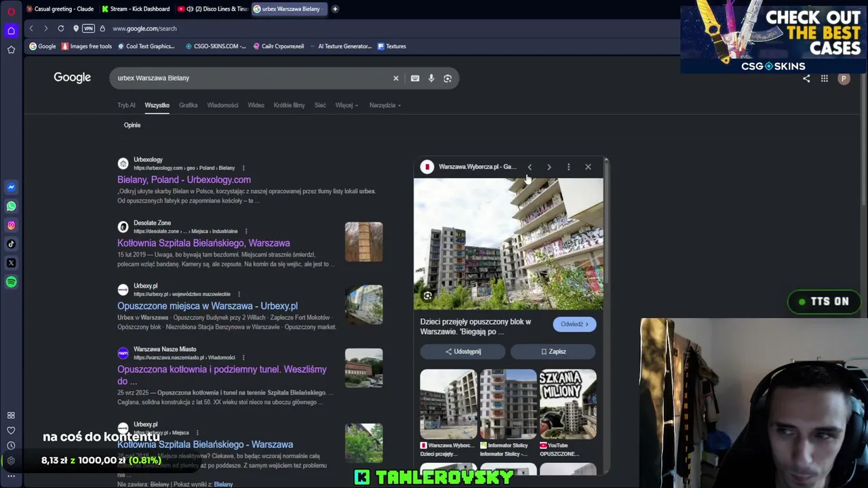Switch to the Stream - Kick Dashboard tab
The width and height of the screenshot is (868, 488).
click(x=136, y=9)
